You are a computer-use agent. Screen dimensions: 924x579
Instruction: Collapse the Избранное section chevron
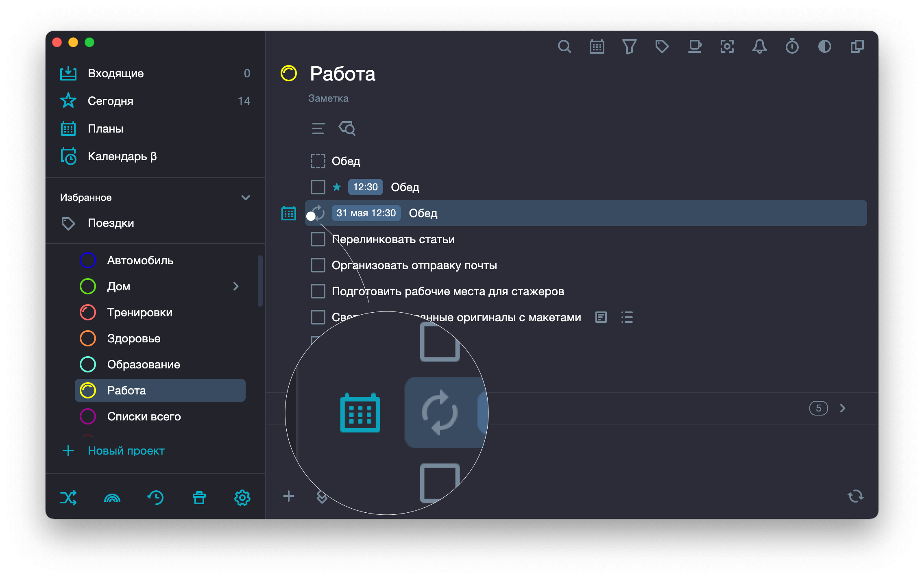245,198
